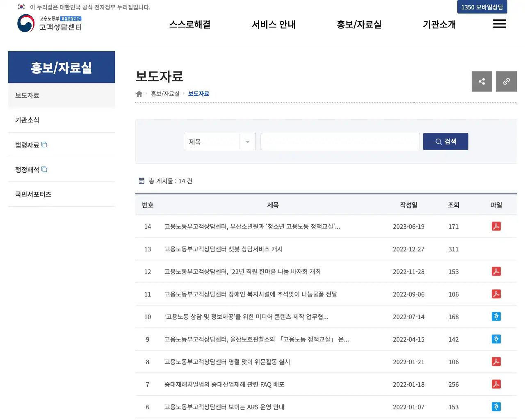
Task: Open the HWP file for 보이는 ARS post
Action: pyautogui.click(x=496, y=406)
